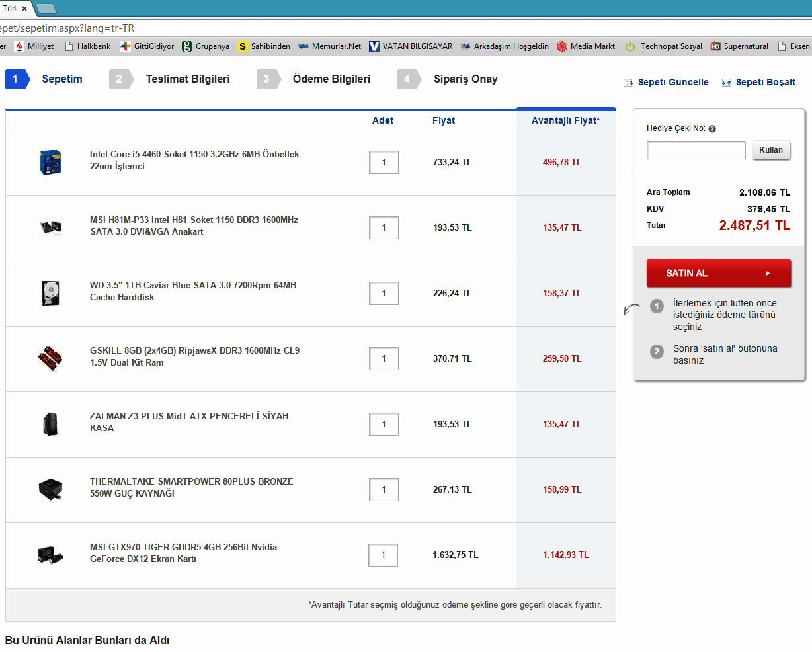This screenshot has height=652, width=812.
Task: Click the 379,45 TL KDV value
Action: 768,209
